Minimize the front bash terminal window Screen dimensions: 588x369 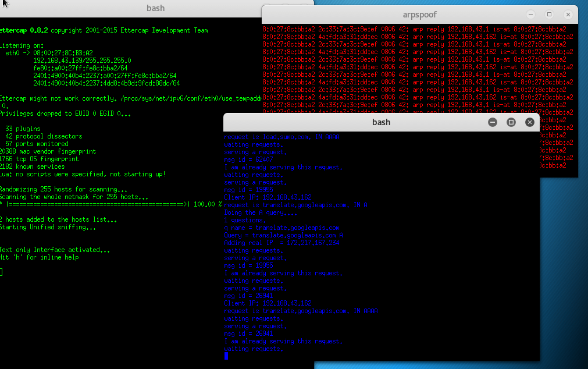pos(493,122)
